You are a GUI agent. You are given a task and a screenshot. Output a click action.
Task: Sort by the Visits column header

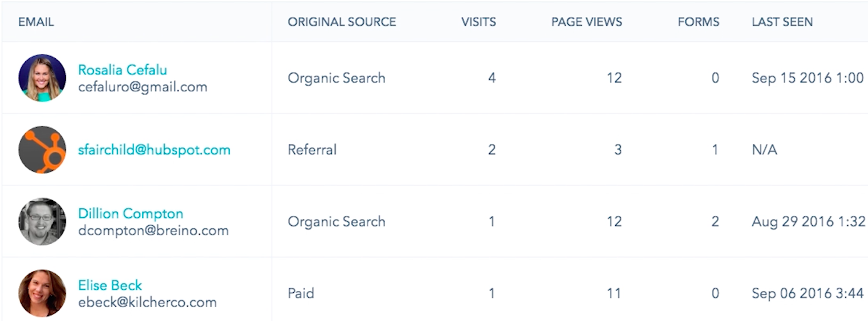click(x=478, y=22)
